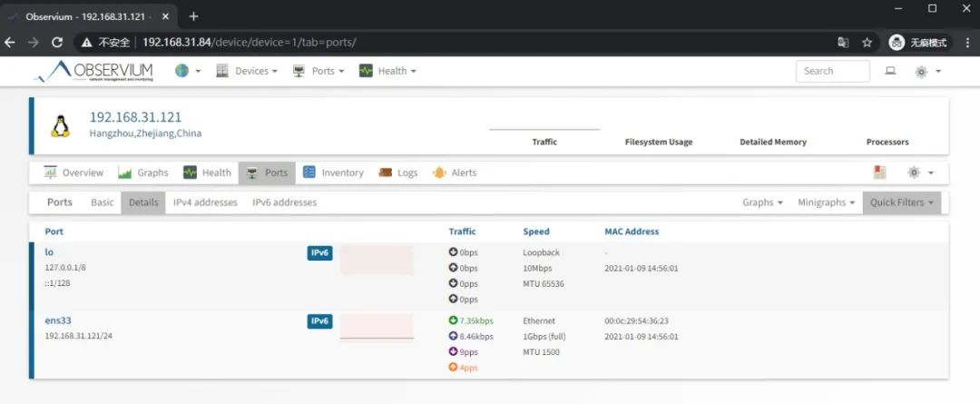This screenshot has width=980, height=404.
Task: Expand the device gear dropdown caret
Action: click(x=931, y=173)
